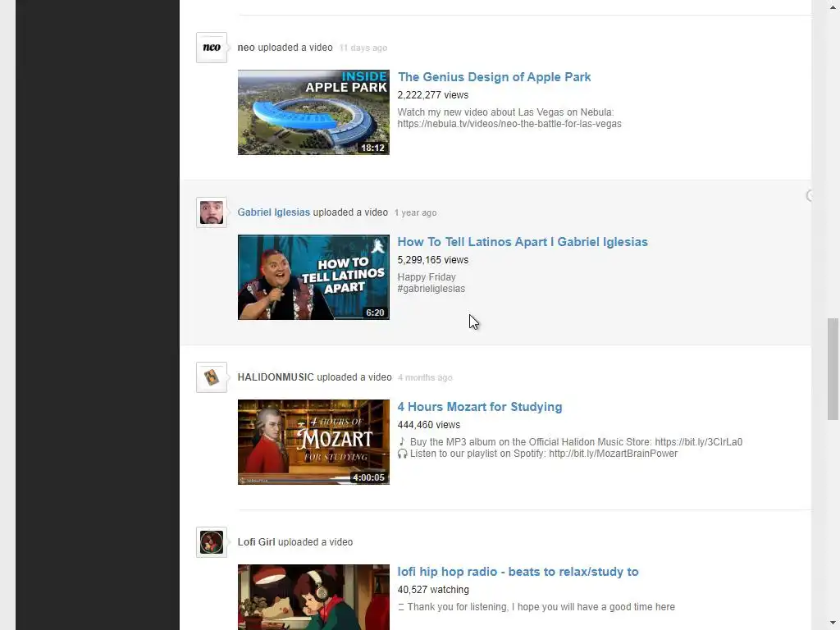840x630 pixels.
Task: Play the lofi girl studying thumbnail
Action: pyautogui.click(x=313, y=597)
